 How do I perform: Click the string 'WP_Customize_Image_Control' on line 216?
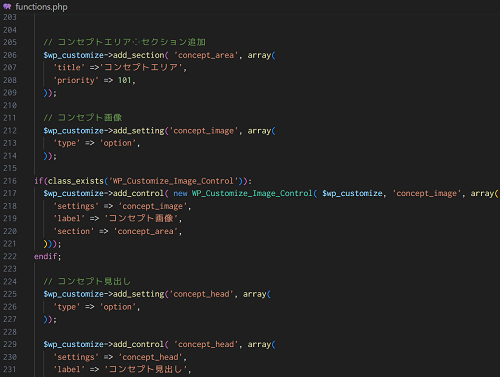pos(173,181)
